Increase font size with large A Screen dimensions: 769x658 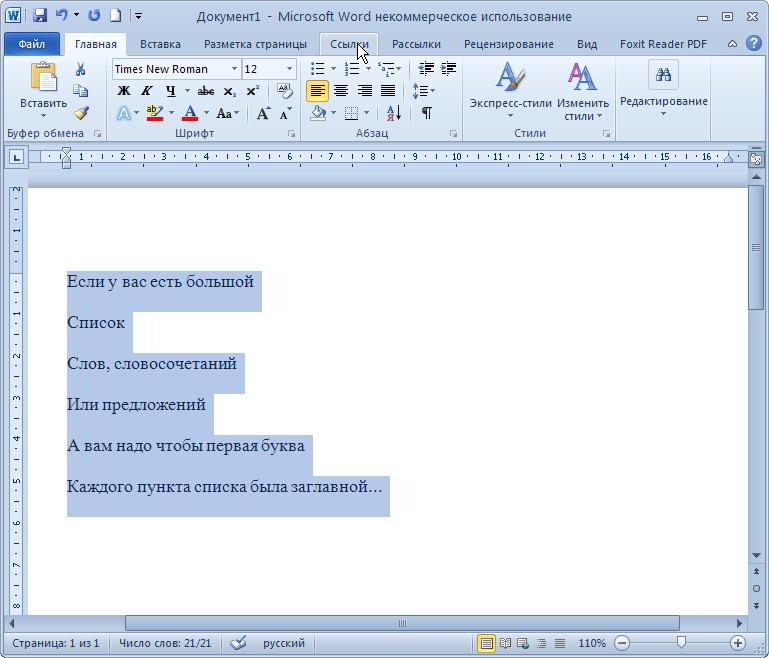(x=263, y=113)
